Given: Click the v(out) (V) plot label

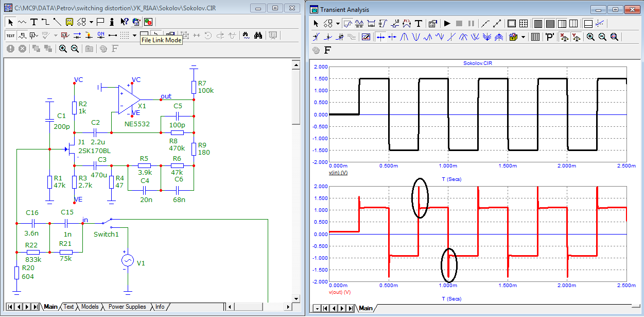Looking at the screenshot, I should click(339, 292).
